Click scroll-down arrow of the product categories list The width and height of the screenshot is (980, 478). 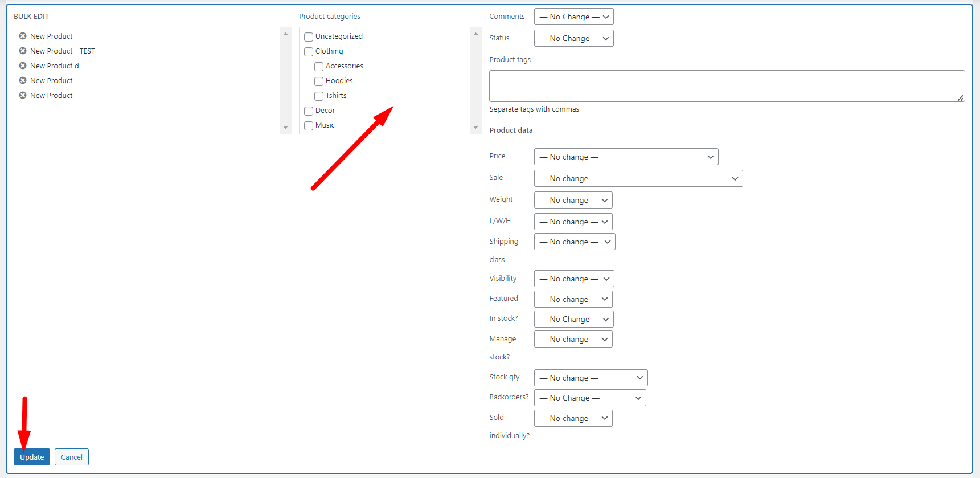pyautogui.click(x=475, y=127)
